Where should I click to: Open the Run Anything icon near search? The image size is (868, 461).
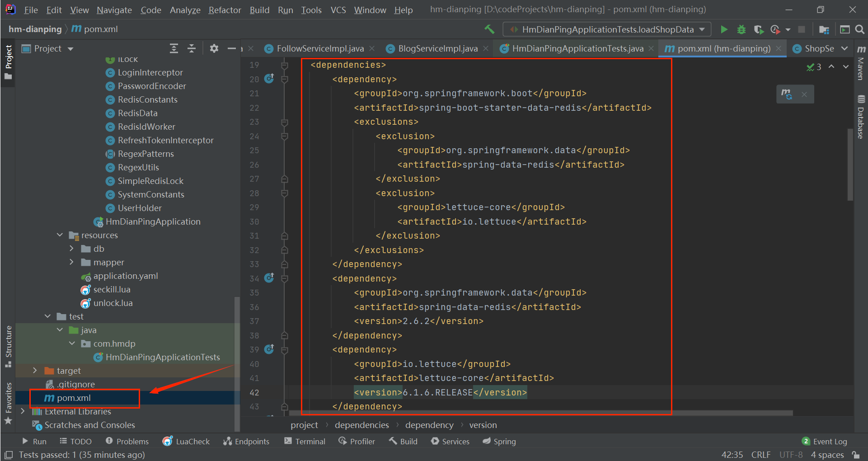(x=845, y=29)
